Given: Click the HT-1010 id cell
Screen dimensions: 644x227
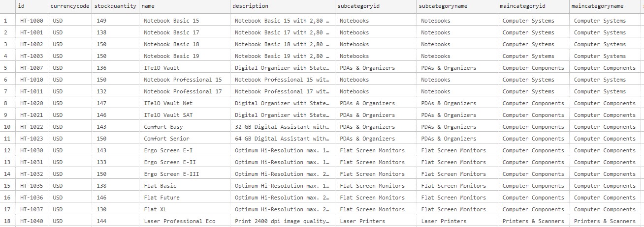Looking at the screenshot, I should pos(32,80).
